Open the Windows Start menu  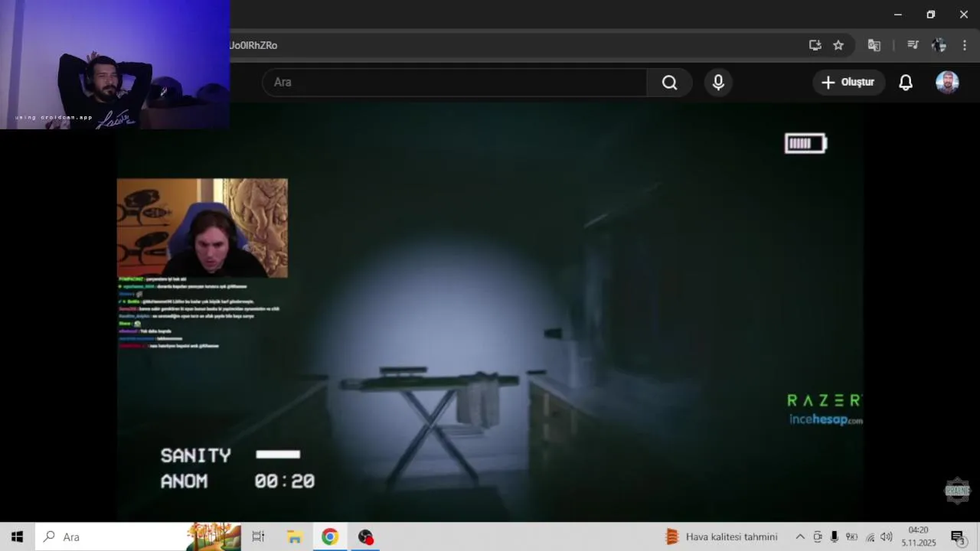point(17,536)
